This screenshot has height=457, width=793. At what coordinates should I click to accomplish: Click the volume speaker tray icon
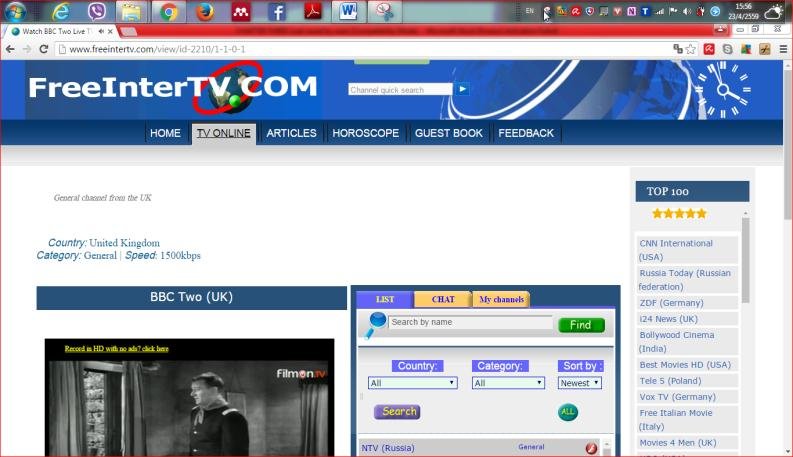click(687, 11)
